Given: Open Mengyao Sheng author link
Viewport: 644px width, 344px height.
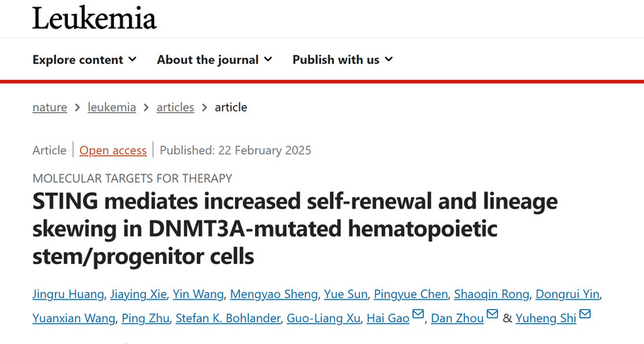Looking at the screenshot, I should tap(274, 294).
